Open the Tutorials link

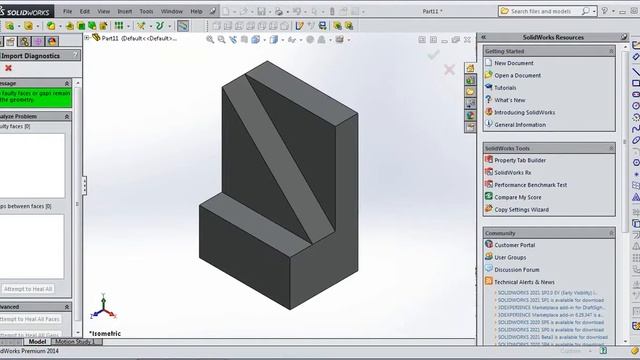[x=505, y=88]
